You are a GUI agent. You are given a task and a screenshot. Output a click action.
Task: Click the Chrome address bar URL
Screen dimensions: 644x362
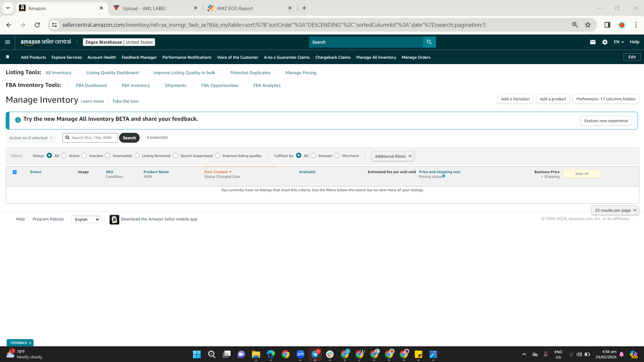[x=275, y=25]
